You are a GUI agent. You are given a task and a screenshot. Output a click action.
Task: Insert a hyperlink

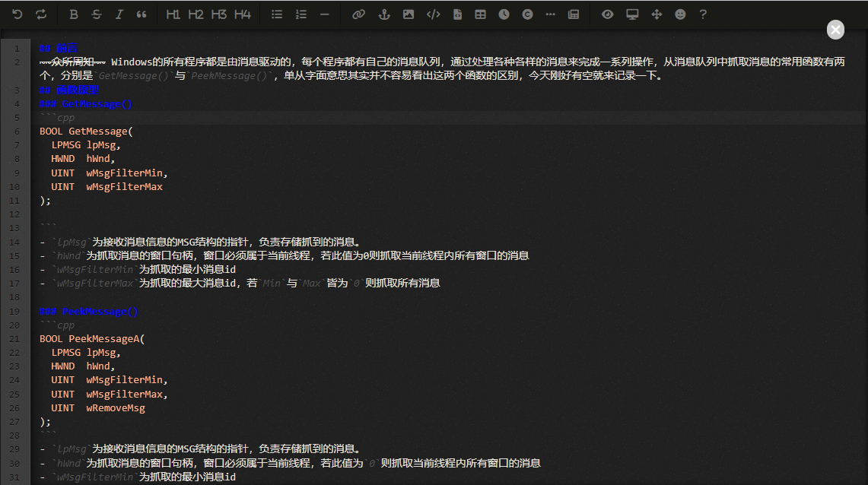[x=358, y=14]
